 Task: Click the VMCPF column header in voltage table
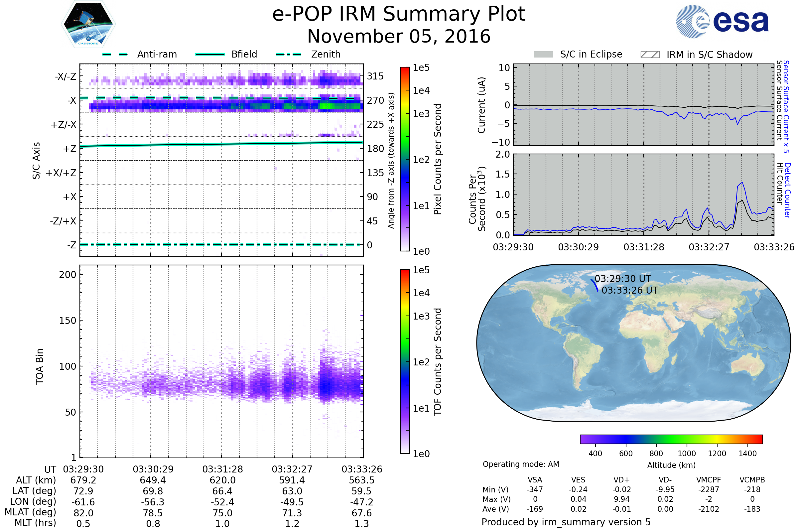(x=709, y=480)
